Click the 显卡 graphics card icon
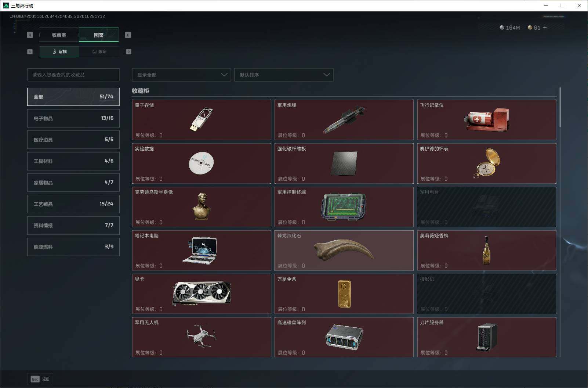588x388 pixels. pyautogui.click(x=202, y=293)
